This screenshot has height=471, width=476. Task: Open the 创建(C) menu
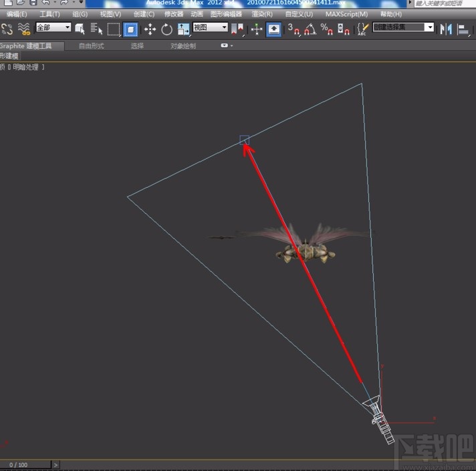[x=144, y=14]
